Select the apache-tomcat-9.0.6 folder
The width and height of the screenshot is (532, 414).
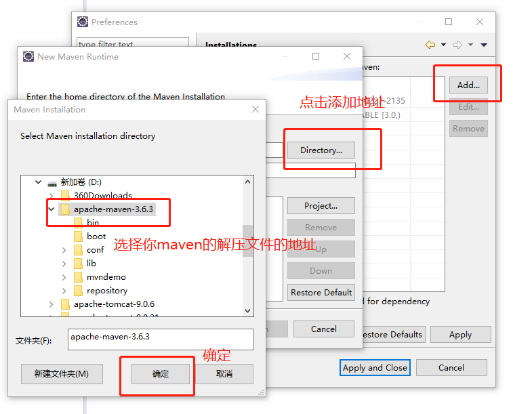pyautogui.click(x=114, y=304)
